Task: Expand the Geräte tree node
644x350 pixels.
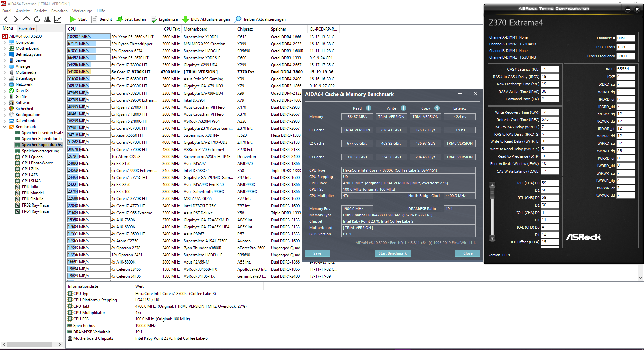Action: point(5,97)
